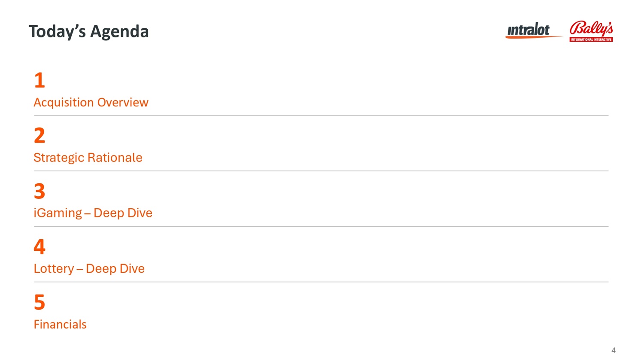The image size is (644, 362).
Task: Go to the Strategic Rationale section
Action: coord(88,158)
